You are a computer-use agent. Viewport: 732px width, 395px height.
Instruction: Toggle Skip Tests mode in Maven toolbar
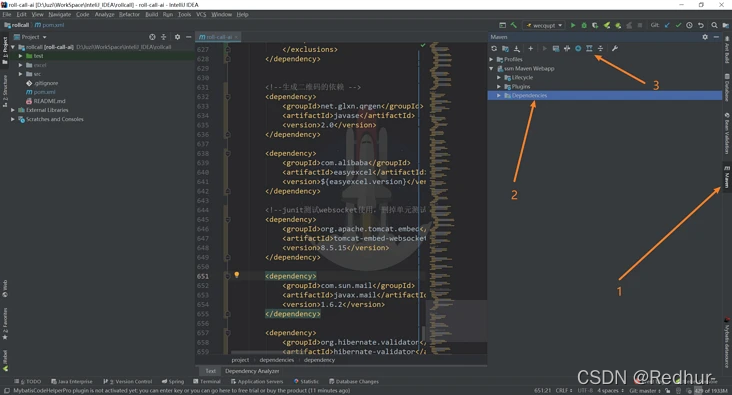point(578,49)
